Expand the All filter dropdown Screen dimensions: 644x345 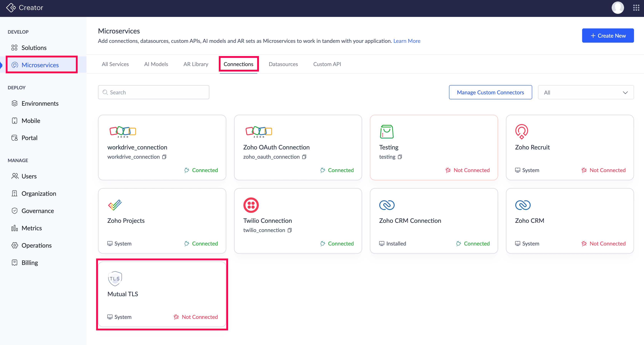tap(586, 92)
